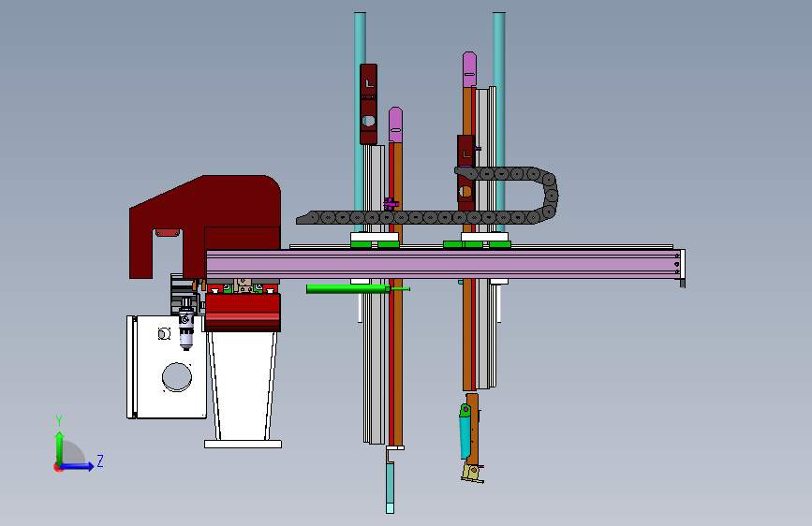
Task: Select the air filter regulator beside the cabinet
Action: (x=186, y=325)
